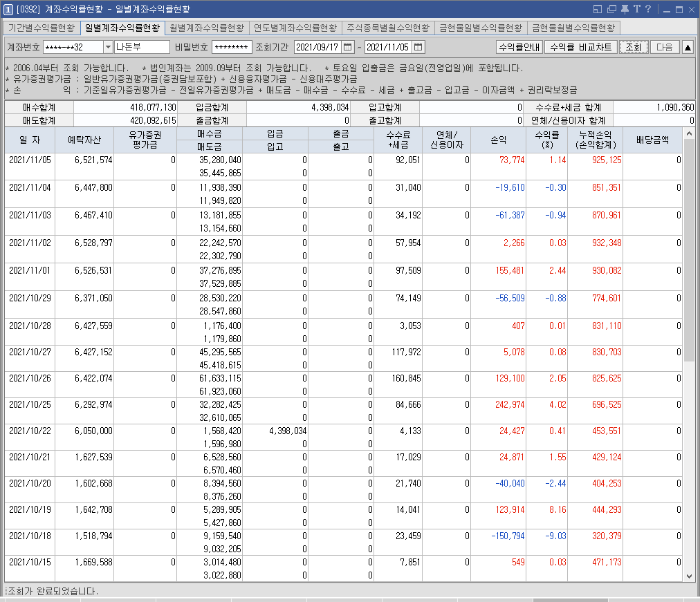Open the 수익률 비교차트 button
The image size is (700, 602).
coord(581,47)
